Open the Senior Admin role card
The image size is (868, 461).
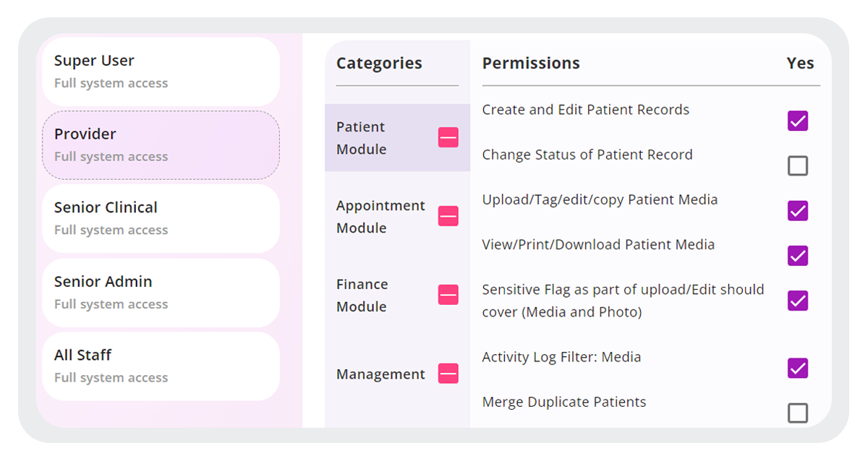[x=161, y=292]
